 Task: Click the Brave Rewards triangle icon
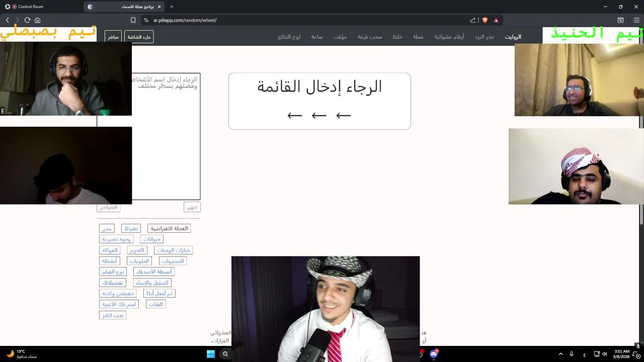pos(496,20)
